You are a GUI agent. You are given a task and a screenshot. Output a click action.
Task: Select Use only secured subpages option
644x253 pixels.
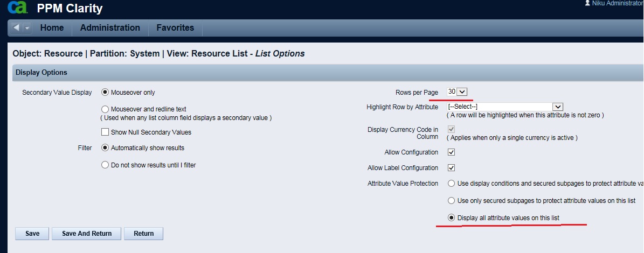click(x=452, y=200)
